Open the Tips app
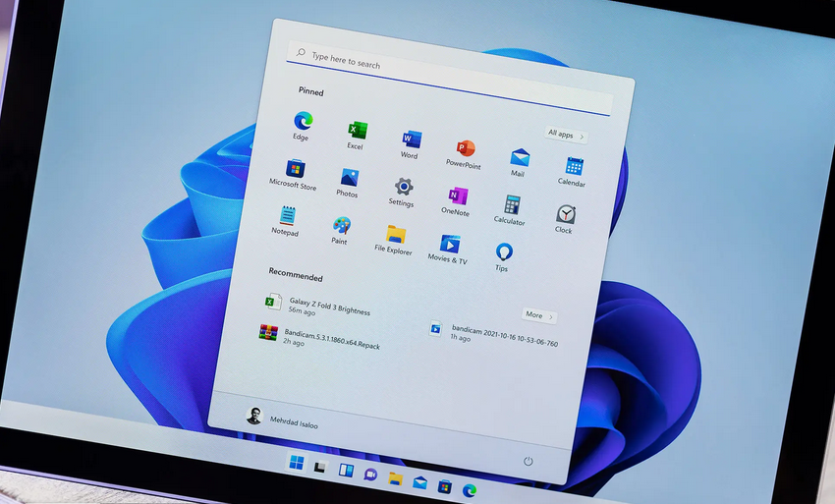 click(x=503, y=256)
